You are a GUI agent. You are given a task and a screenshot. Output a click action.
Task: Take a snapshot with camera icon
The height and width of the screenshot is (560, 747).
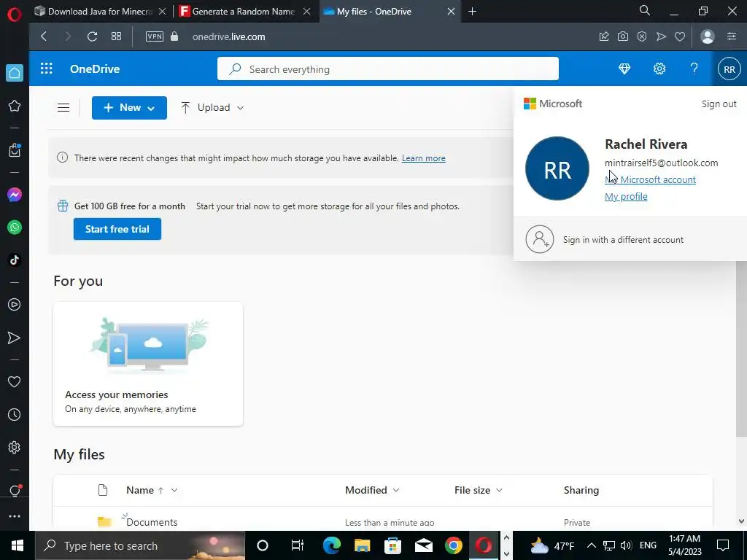pos(623,36)
